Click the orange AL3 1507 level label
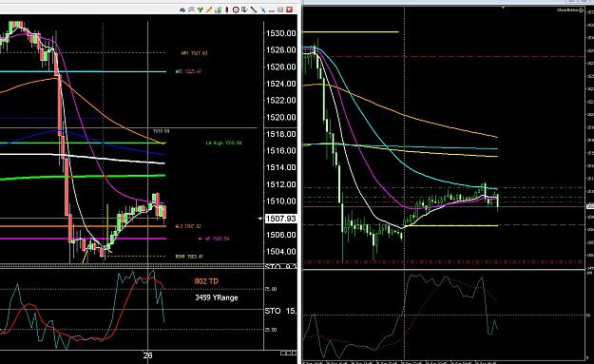This screenshot has width=594, height=364. pyautogui.click(x=188, y=226)
